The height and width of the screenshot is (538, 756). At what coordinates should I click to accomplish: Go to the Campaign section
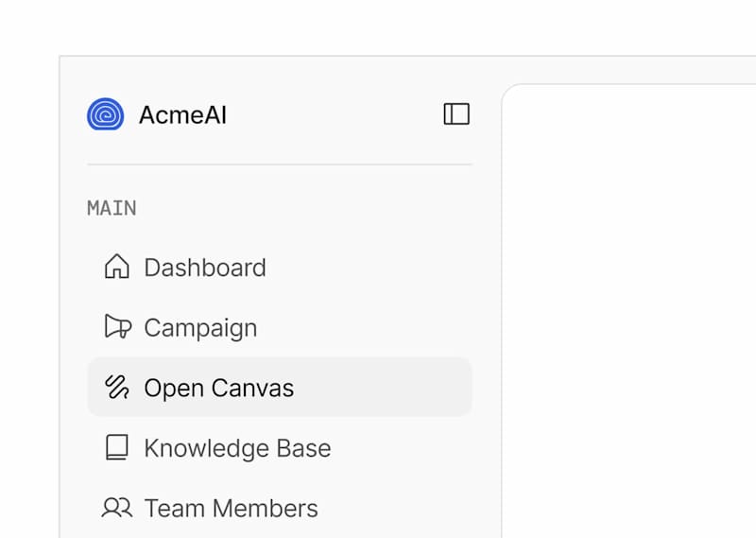click(200, 327)
